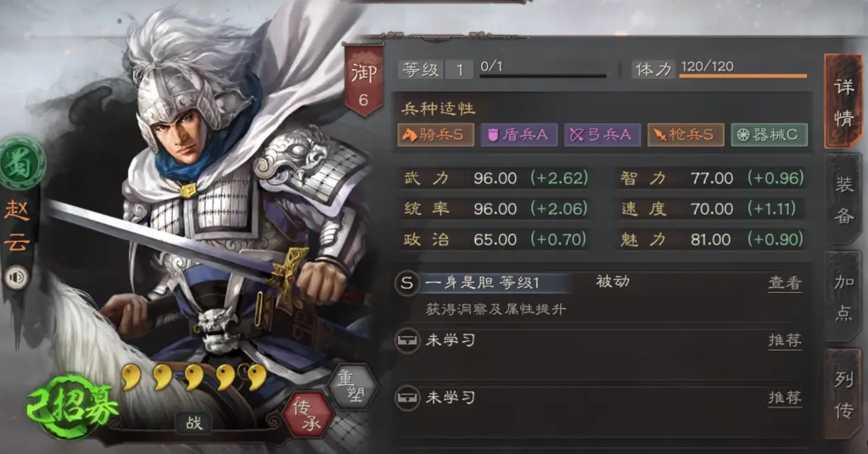Click the S-rank skill circle icon
Viewport: 868px width, 454px height.
[x=407, y=283]
